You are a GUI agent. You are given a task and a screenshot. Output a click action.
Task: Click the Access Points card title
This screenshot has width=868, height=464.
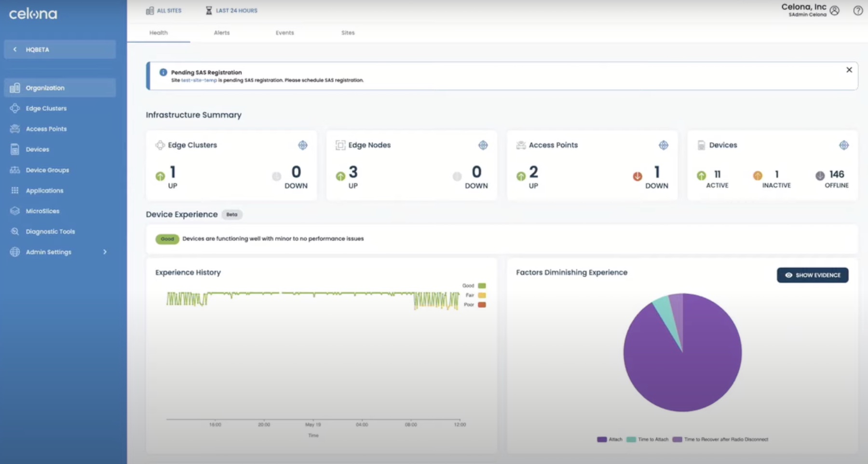tap(553, 145)
